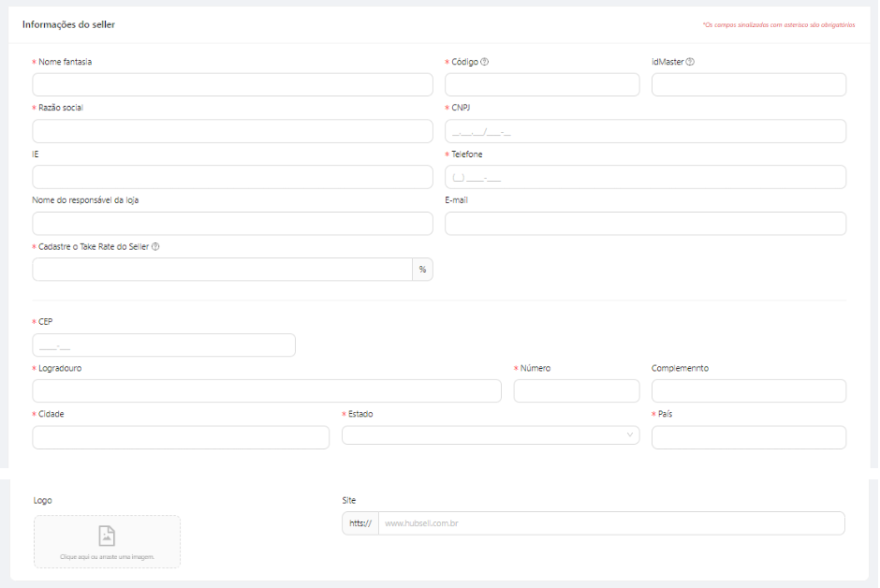
Task: Click the País input field
Action: point(749,437)
